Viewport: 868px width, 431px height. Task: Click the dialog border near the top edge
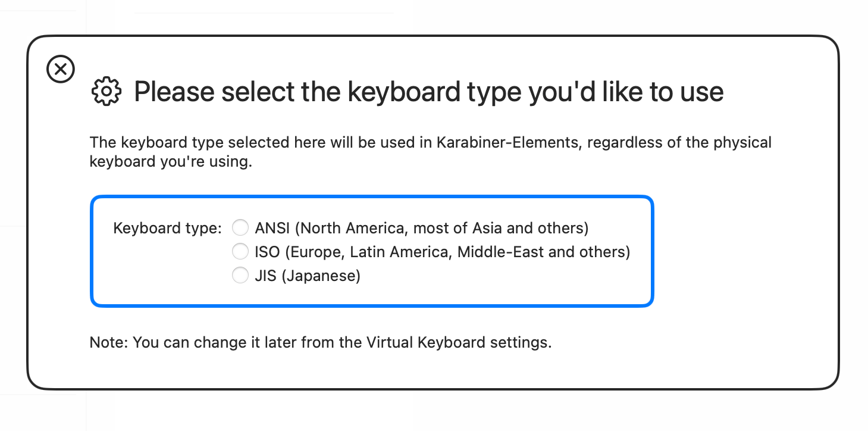433,37
